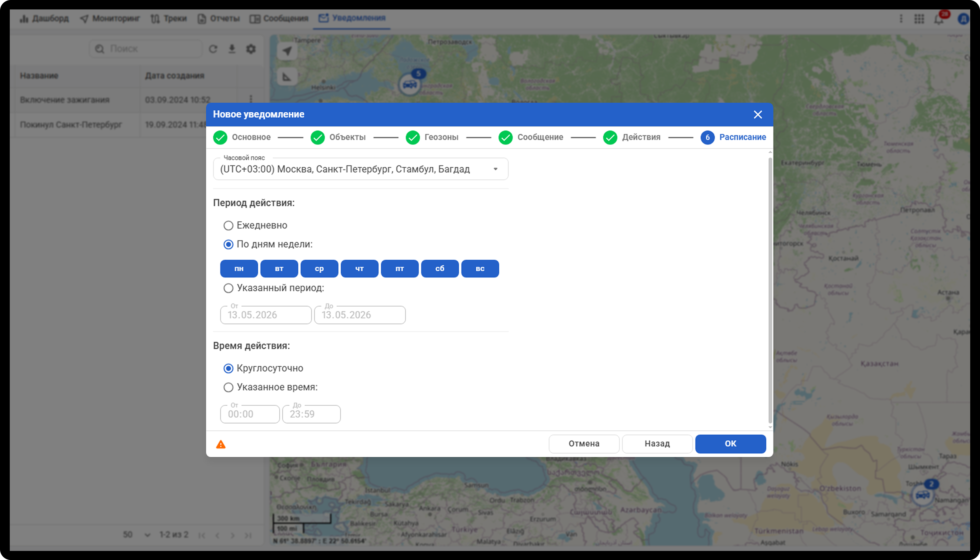Go to the Геозоны step
This screenshot has width=980, height=560.
432,137
